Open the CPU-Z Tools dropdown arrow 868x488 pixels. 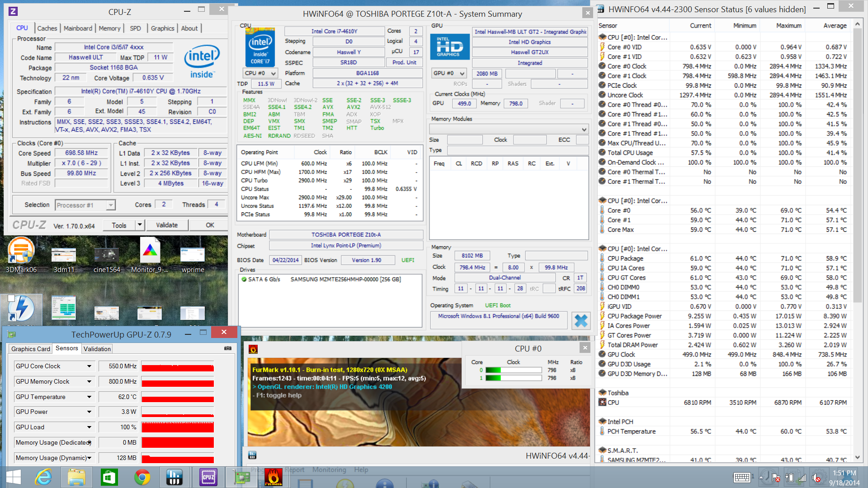(x=140, y=225)
